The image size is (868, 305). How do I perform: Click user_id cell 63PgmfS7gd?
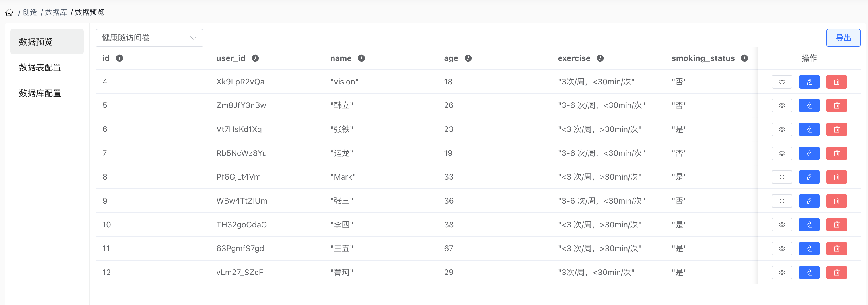(x=240, y=249)
